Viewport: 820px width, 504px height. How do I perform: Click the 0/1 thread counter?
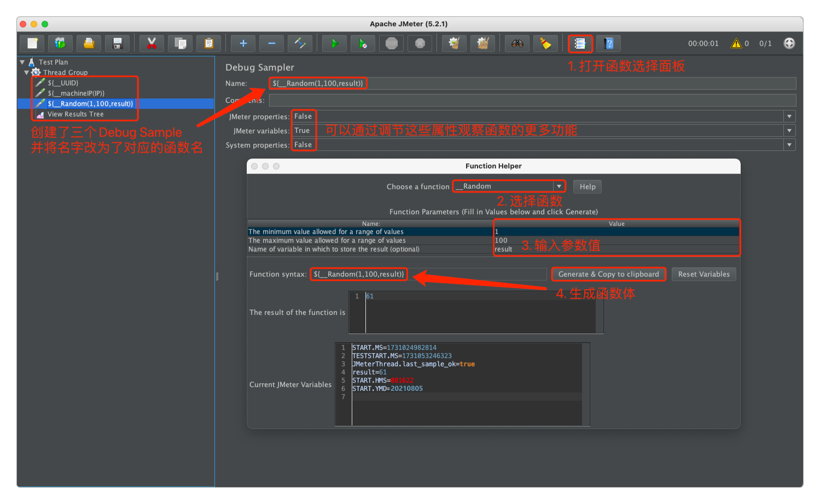(765, 44)
